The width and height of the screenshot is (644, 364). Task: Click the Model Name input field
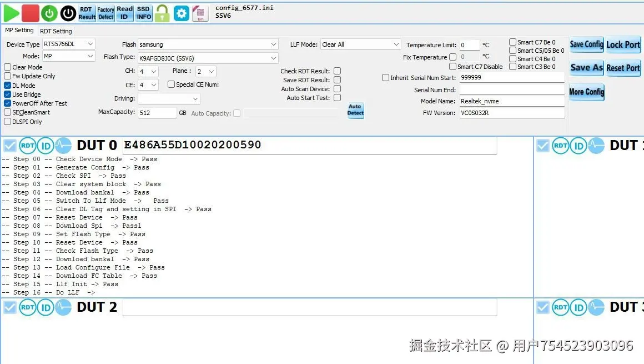point(512,101)
